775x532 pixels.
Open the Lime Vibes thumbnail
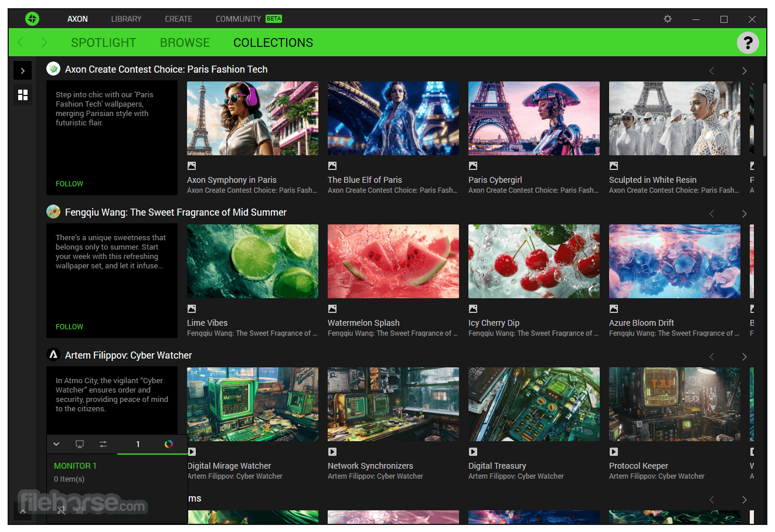(x=253, y=261)
